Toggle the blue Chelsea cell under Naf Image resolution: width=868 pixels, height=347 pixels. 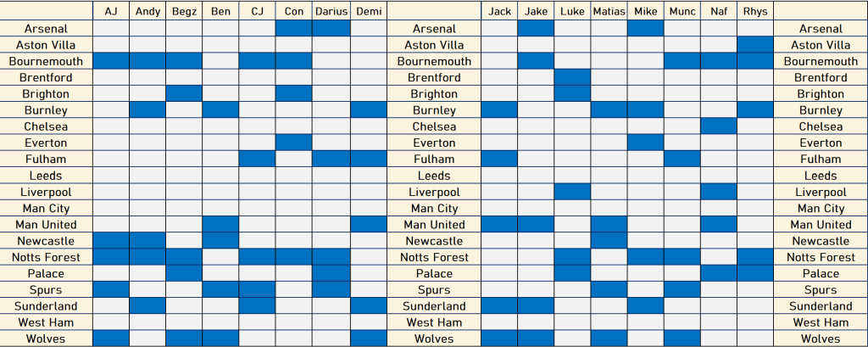(x=718, y=126)
